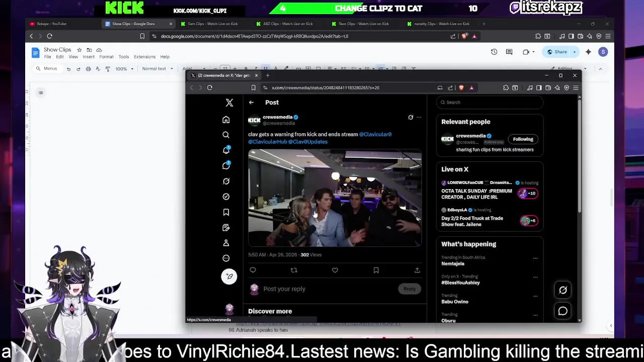Open browser hamburger menu in X window
644x362 pixels.
point(576,87)
